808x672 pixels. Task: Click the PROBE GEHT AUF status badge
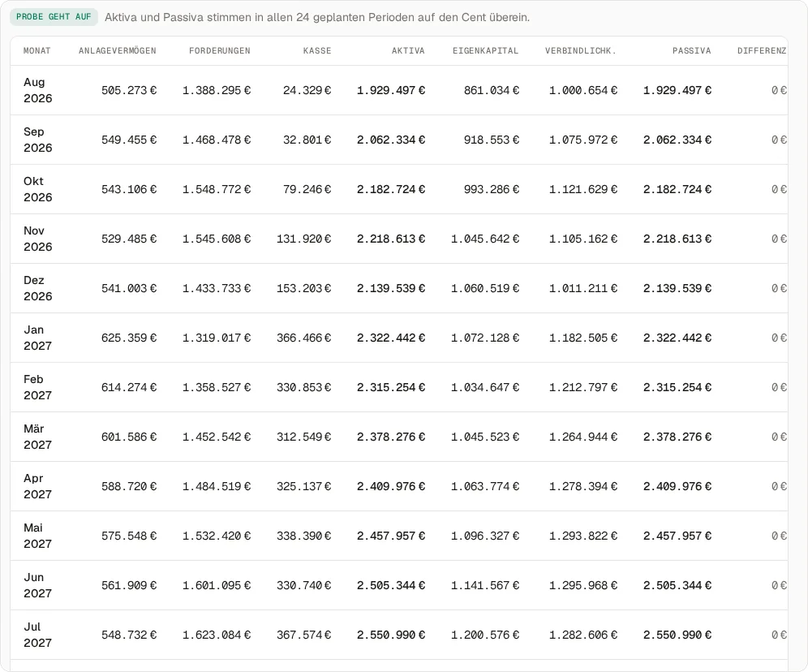(54, 17)
